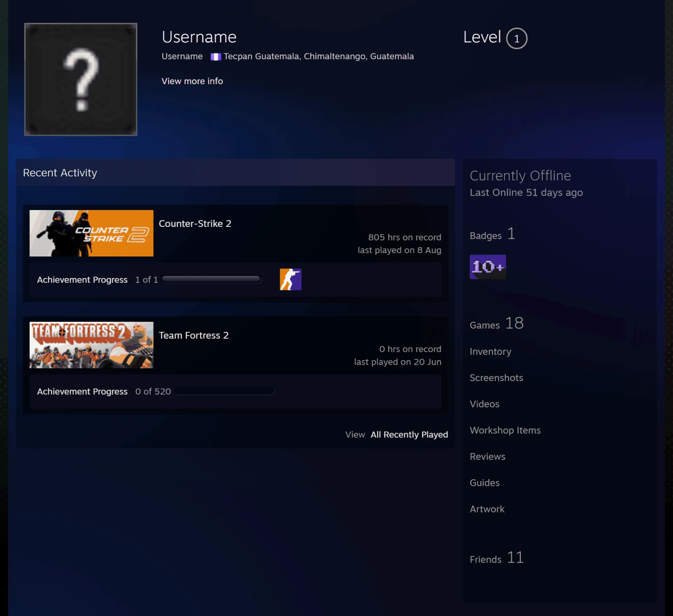Open the Workshop Items link
This screenshot has height=616, width=673.
click(505, 431)
